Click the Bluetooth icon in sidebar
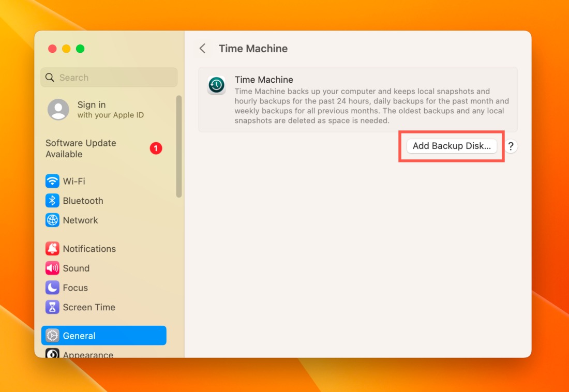569x392 pixels. [52, 201]
